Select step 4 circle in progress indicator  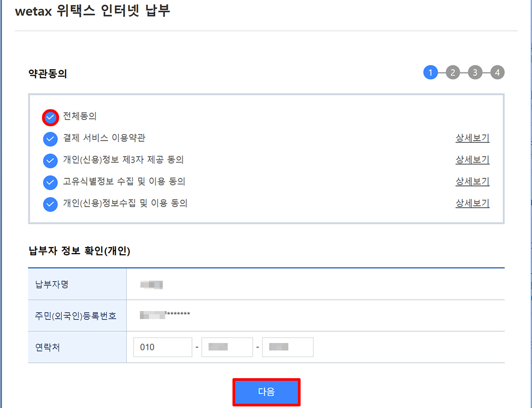[x=497, y=72]
